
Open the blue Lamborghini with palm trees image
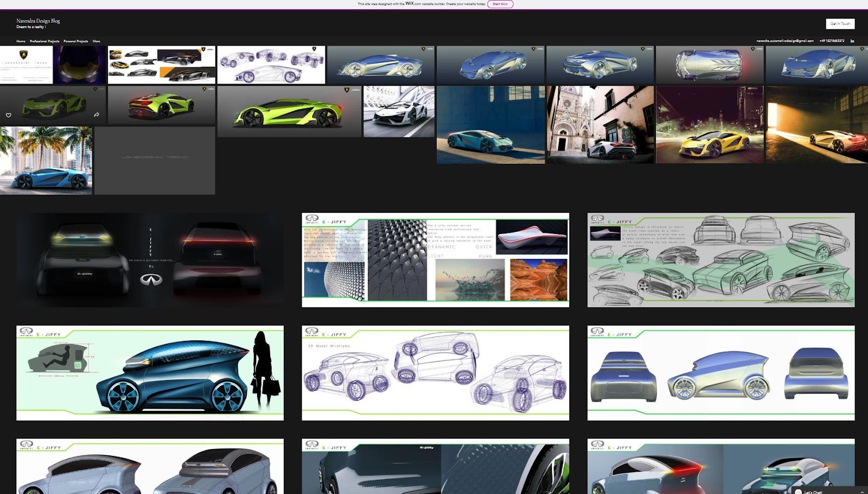(46, 161)
